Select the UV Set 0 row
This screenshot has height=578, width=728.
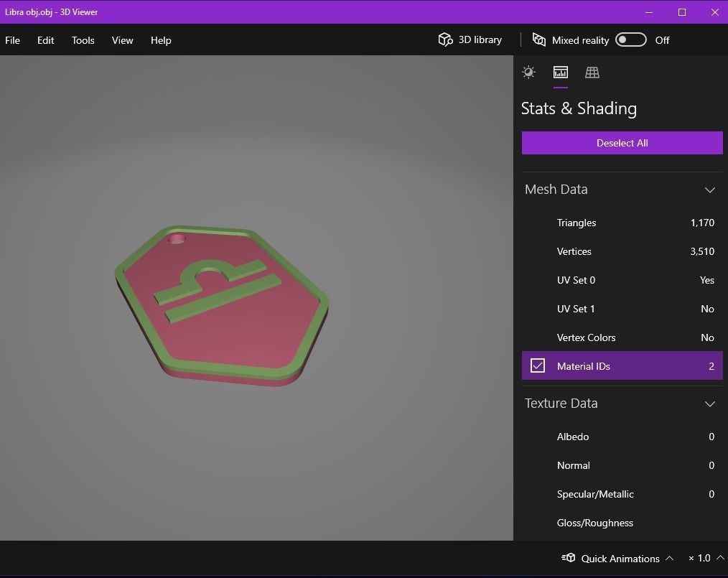[622, 281]
